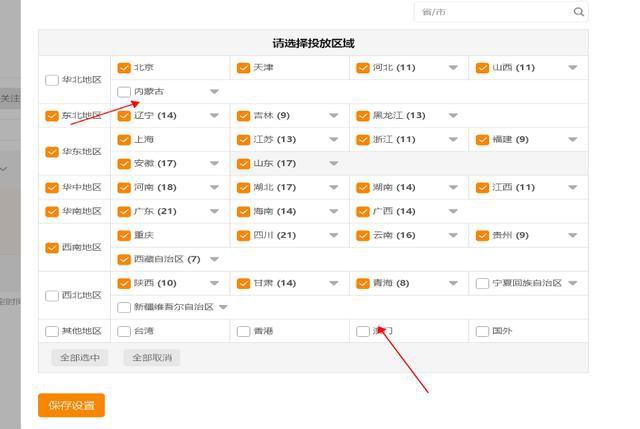This screenshot has height=429, width=640.
Task: Uncheck the 华东地区 region checkbox
Action: click(x=52, y=152)
